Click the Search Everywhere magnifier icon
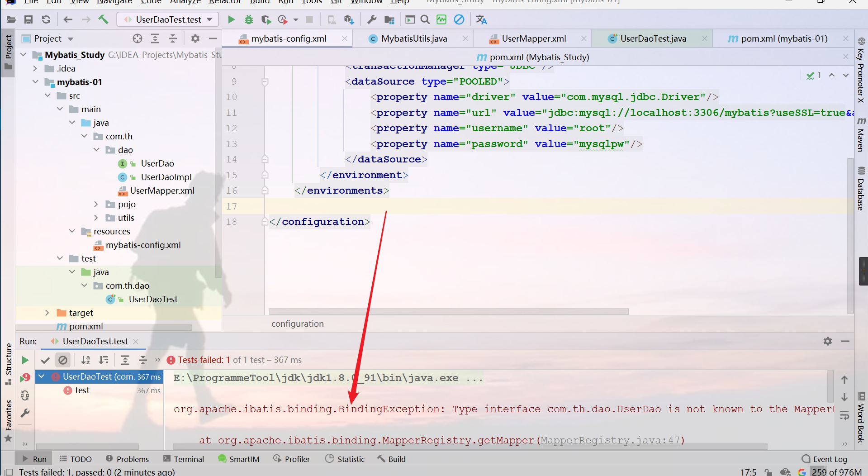 coord(425,19)
